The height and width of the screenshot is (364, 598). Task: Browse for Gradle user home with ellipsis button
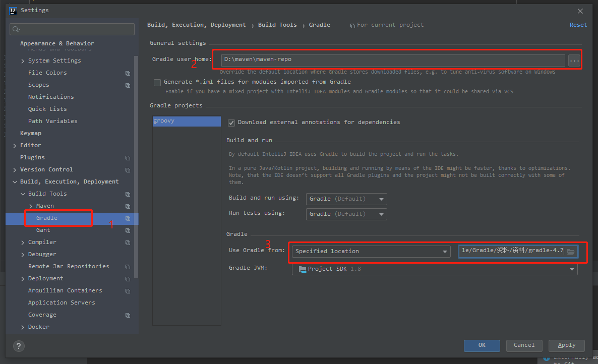574,60
